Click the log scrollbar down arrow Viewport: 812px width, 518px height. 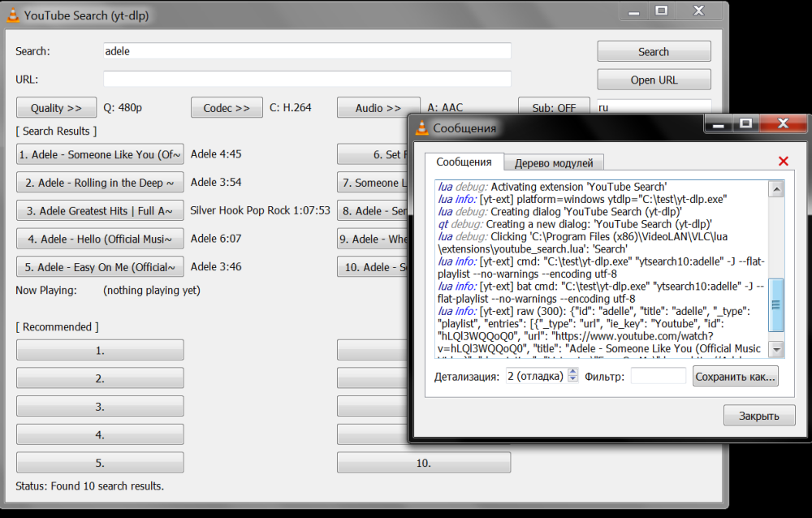click(x=776, y=350)
